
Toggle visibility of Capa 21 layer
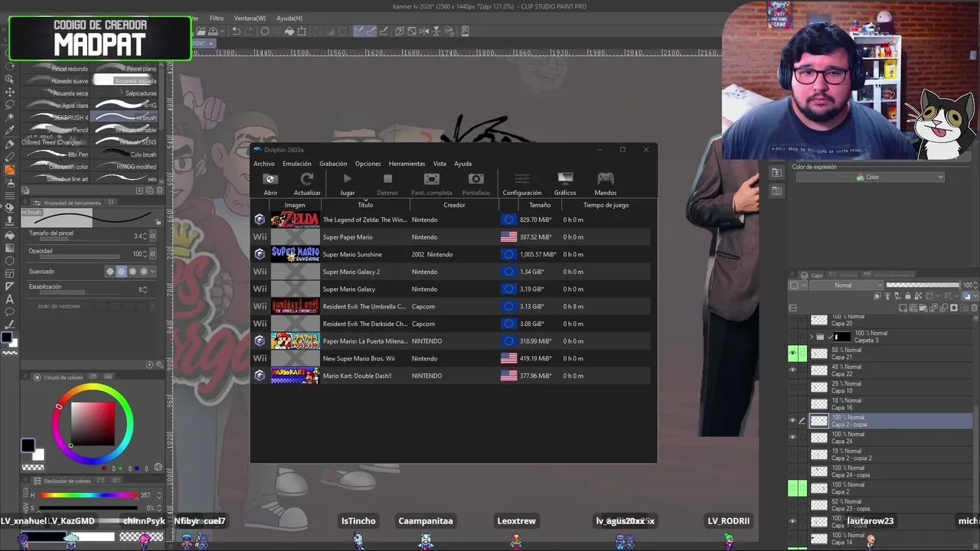[x=792, y=354]
